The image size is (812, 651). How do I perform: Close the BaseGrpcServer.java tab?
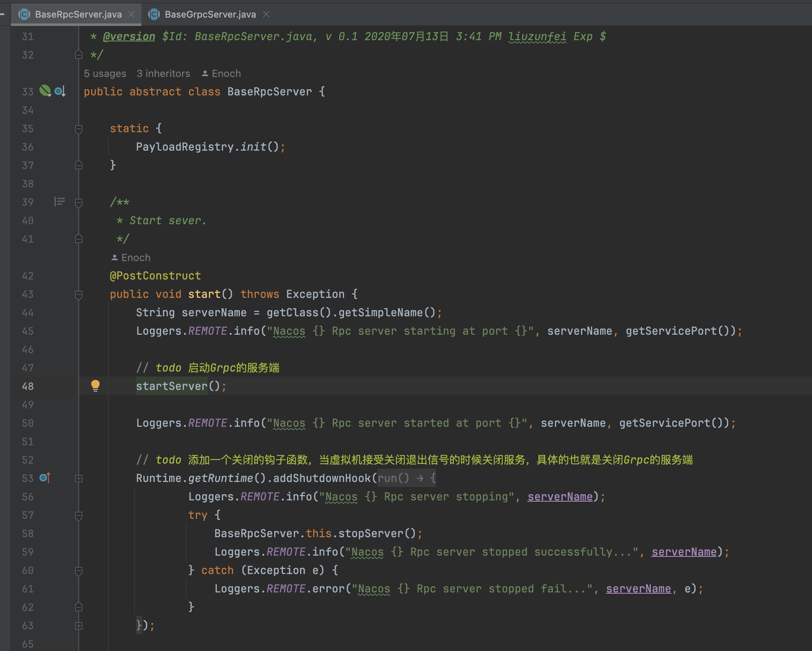coord(266,15)
